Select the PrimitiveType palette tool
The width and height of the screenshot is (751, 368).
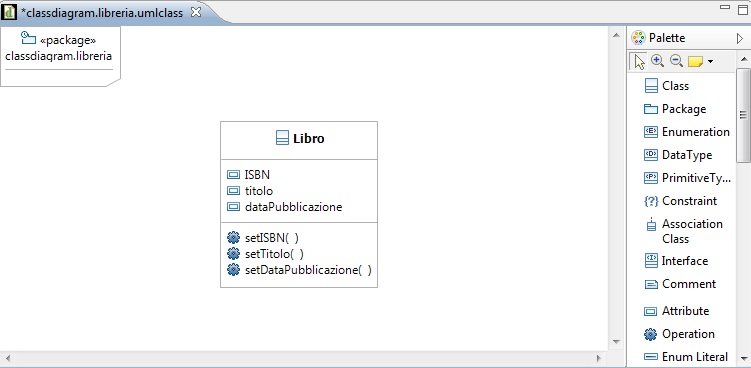(688, 178)
